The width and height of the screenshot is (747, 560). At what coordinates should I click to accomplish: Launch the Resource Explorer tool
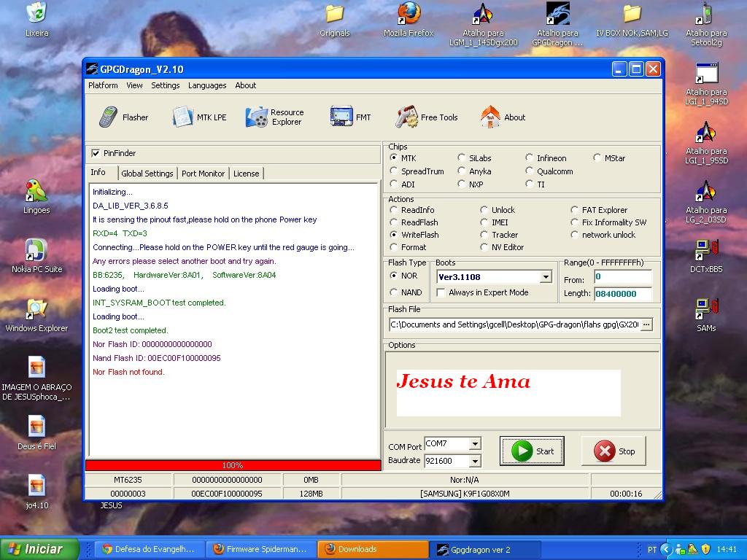click(274, 117)
